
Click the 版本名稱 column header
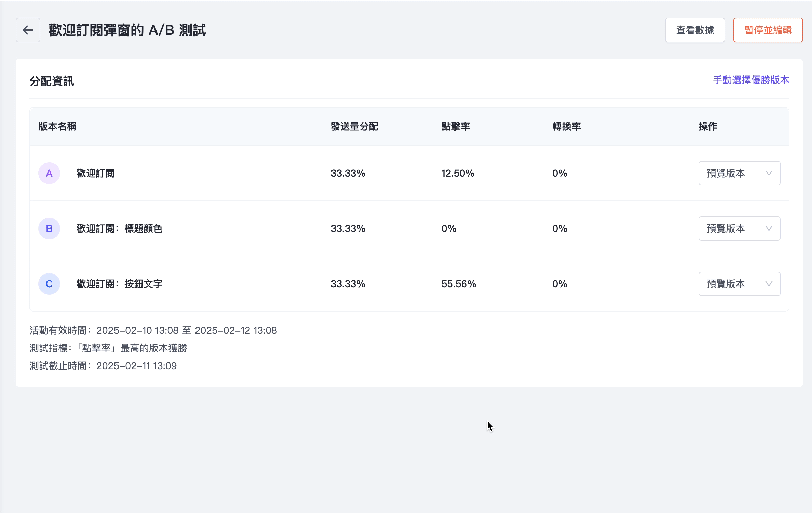point(57,127)
